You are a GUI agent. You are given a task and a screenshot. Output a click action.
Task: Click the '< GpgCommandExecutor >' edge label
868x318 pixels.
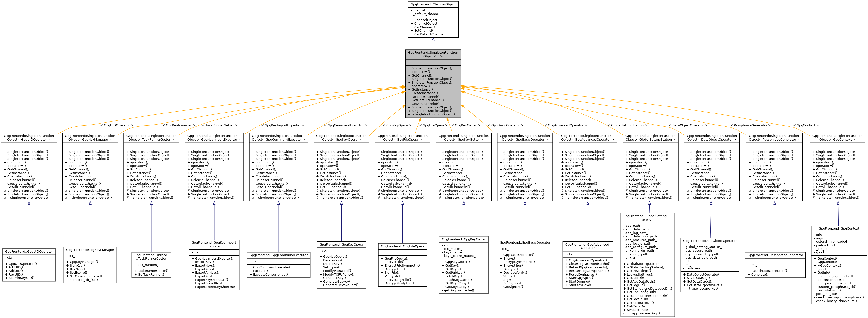[345, 125]
